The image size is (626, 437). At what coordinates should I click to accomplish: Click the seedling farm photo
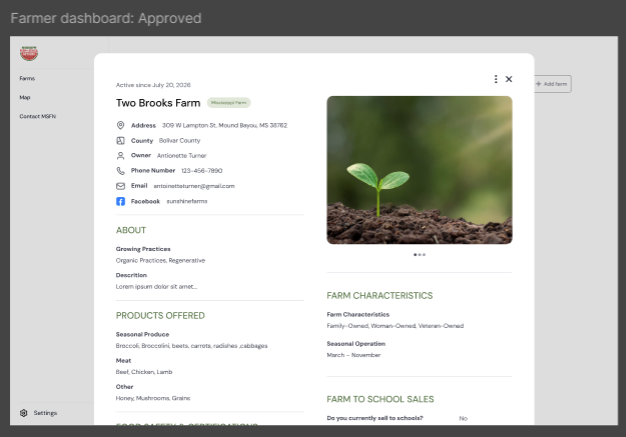pyautogui.click(x=419, y=170)
